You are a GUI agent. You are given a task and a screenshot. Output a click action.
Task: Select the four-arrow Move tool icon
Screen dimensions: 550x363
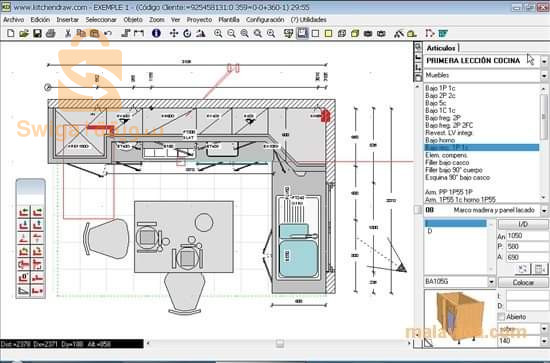(174, 33)
